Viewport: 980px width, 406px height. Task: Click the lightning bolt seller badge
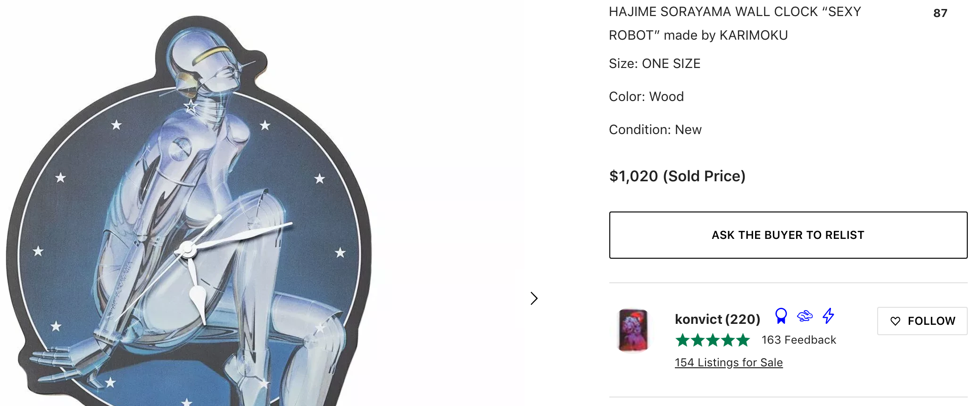coord(828,316)
